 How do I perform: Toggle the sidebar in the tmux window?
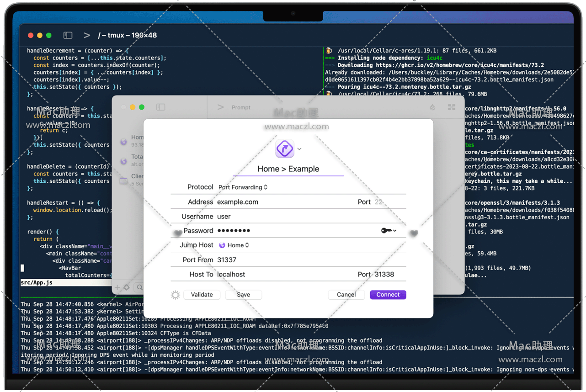click(x=68, y=35)
